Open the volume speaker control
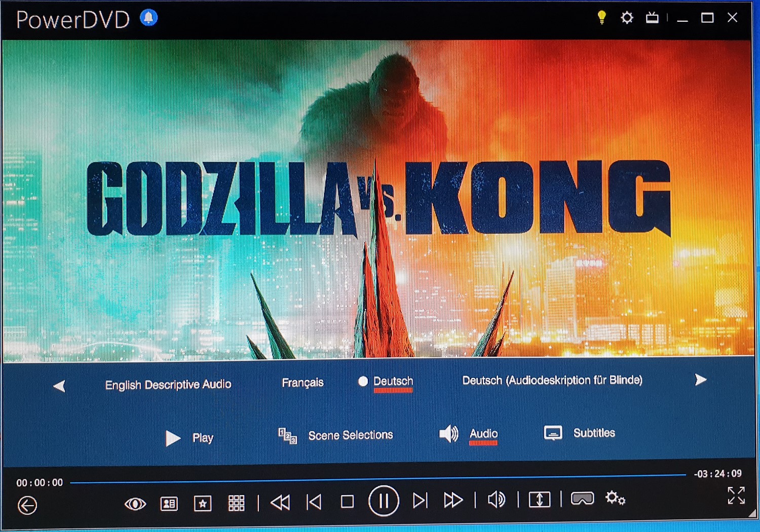760x532 pixels. [497, 500]
